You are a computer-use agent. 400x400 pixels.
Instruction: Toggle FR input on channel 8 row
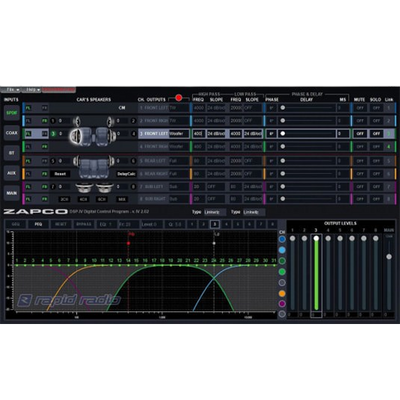coord(44,199)
